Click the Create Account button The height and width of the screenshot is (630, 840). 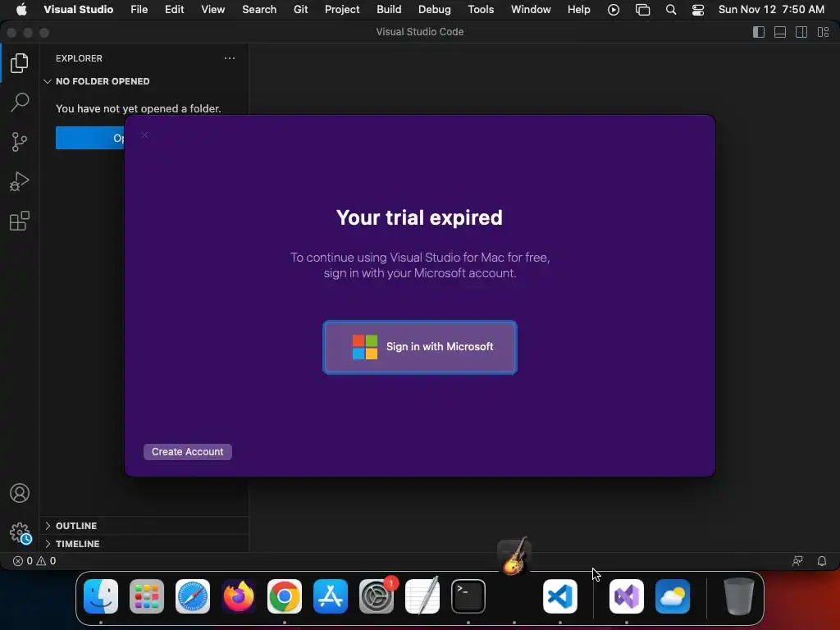click(188, 452)
